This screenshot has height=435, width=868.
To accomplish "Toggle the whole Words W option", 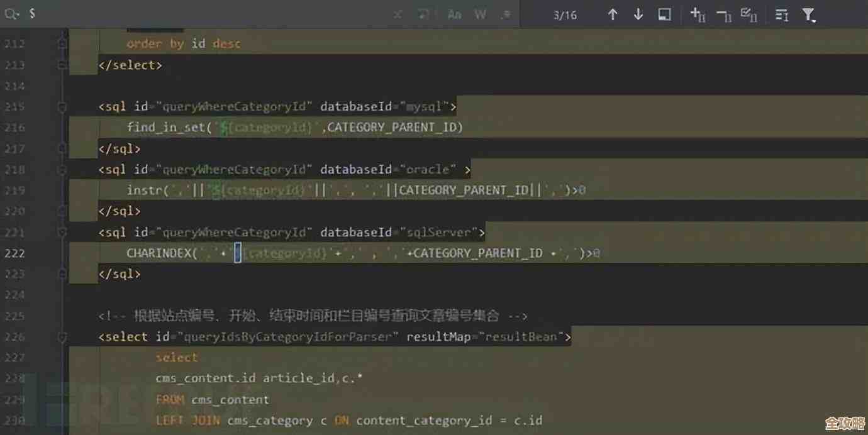I will (480, 14).
